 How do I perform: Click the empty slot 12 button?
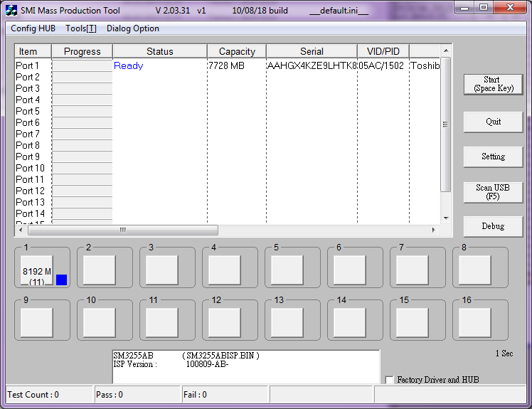225,323
